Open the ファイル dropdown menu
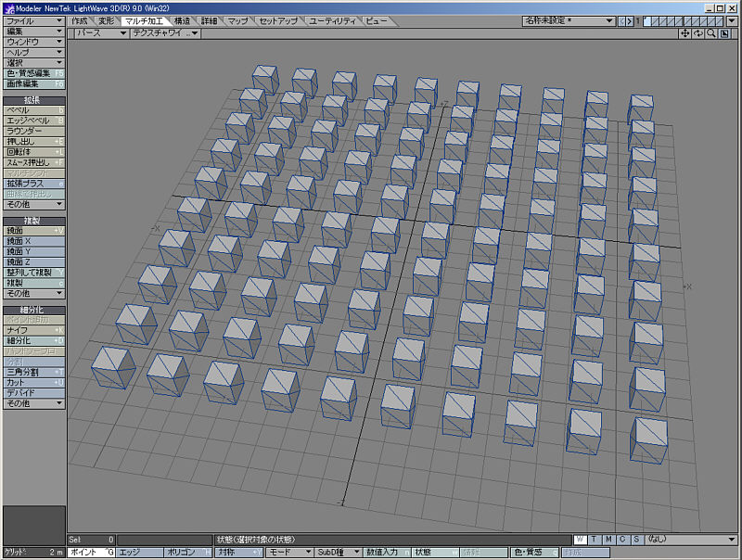Viewport: 742px width, 560px height. click(x=33, y=20)
